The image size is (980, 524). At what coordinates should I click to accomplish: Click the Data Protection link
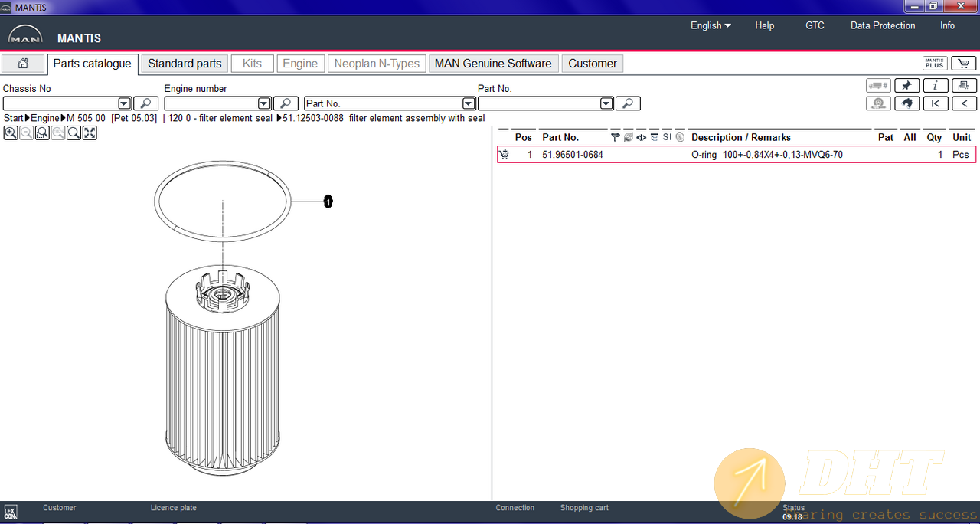point(882,25)
